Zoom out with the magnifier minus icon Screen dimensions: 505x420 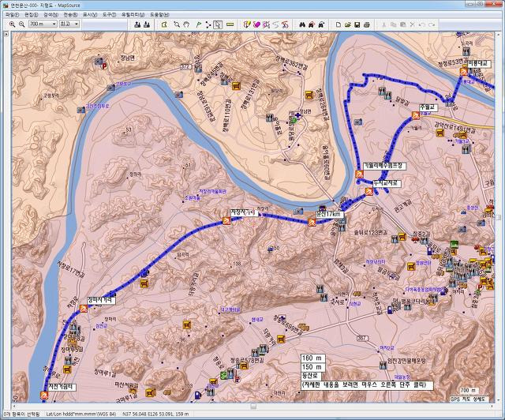[22, 24]
